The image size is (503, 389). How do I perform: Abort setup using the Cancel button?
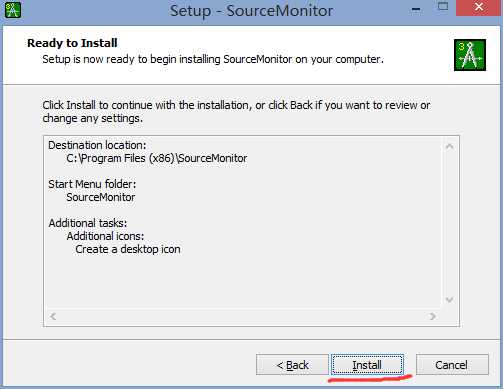452,365
